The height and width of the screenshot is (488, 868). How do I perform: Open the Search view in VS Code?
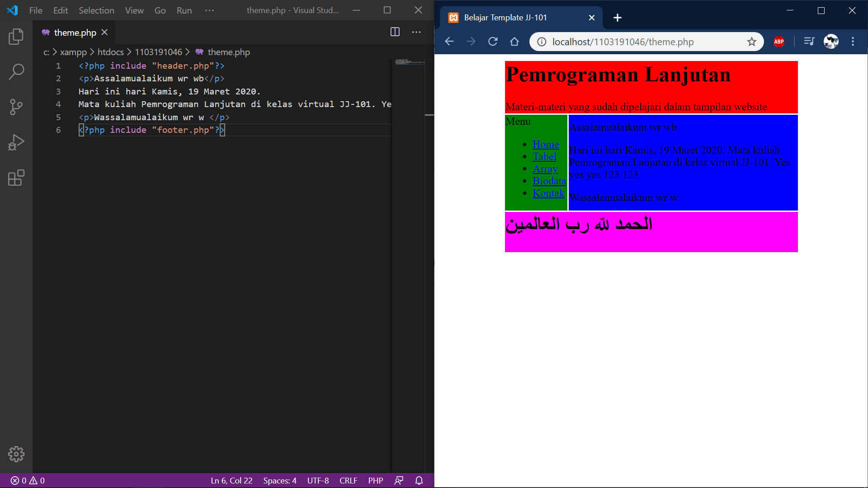16,71
